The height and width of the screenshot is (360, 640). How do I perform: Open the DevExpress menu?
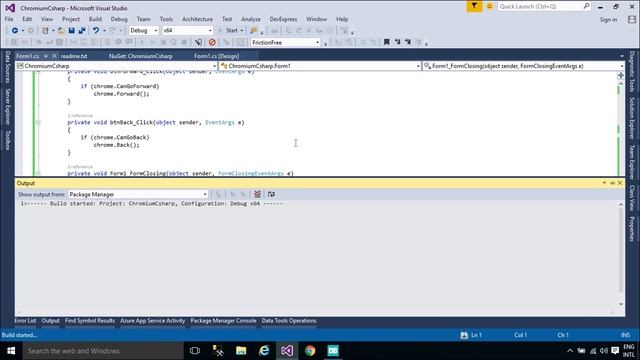coord(283,19)
